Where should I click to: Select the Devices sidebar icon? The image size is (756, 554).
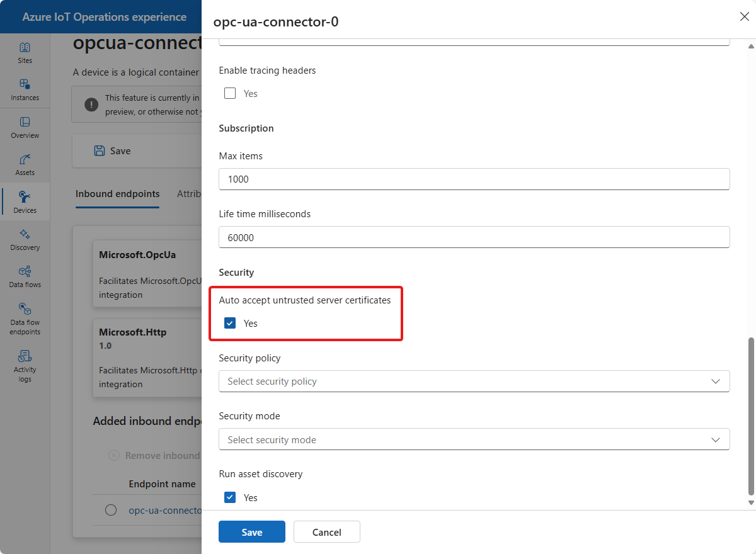(x=25, y=201)
